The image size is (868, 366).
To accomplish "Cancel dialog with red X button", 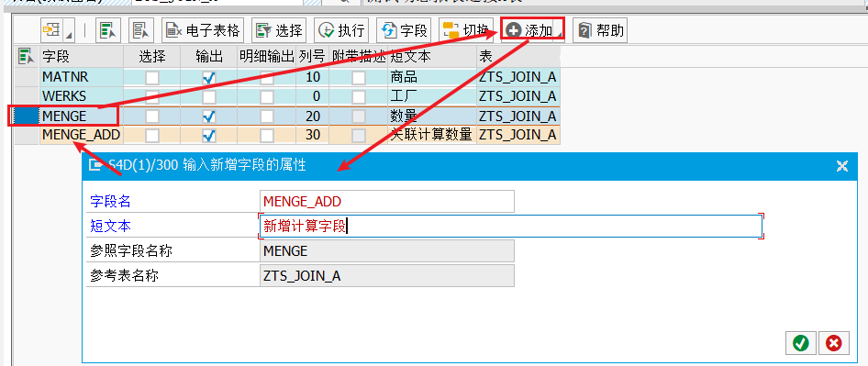I will (834, 344).
